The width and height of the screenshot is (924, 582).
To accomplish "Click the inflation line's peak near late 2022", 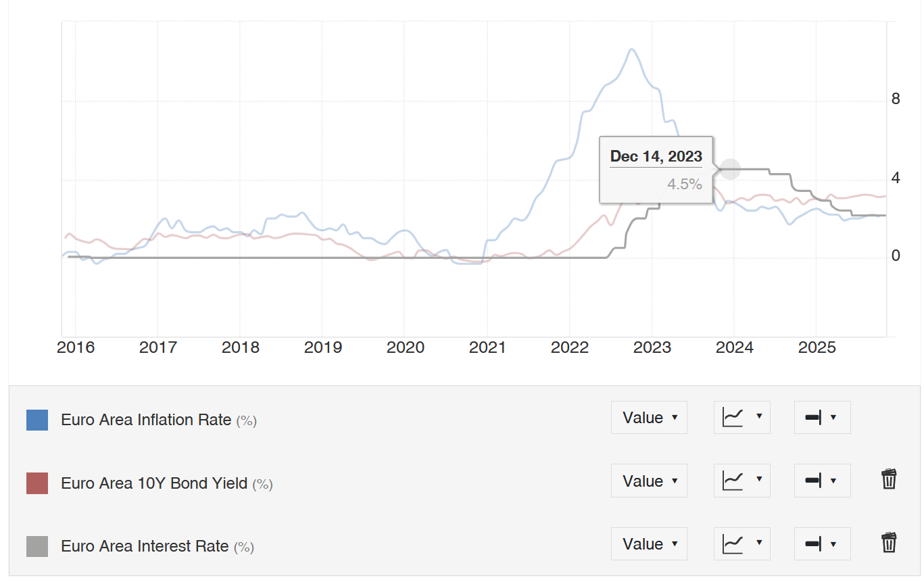I will click(631, 49).
